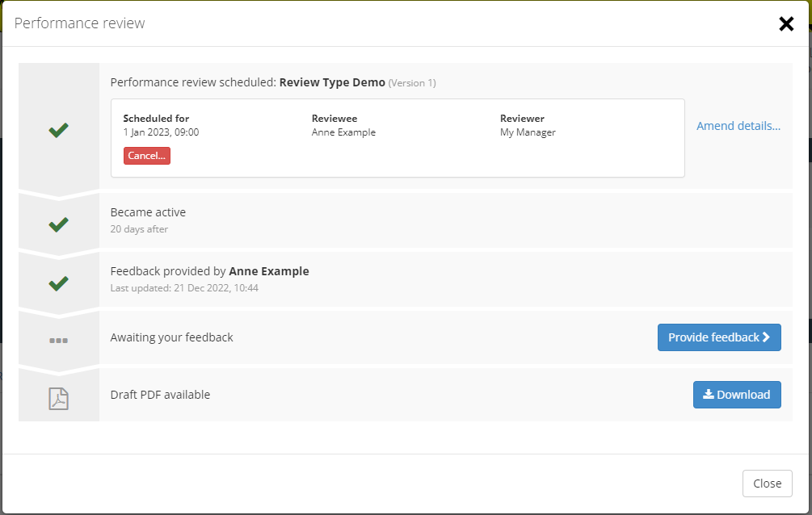Close the dialog with the X icon
Screen dimensions: 812x515
pos(786,24)
